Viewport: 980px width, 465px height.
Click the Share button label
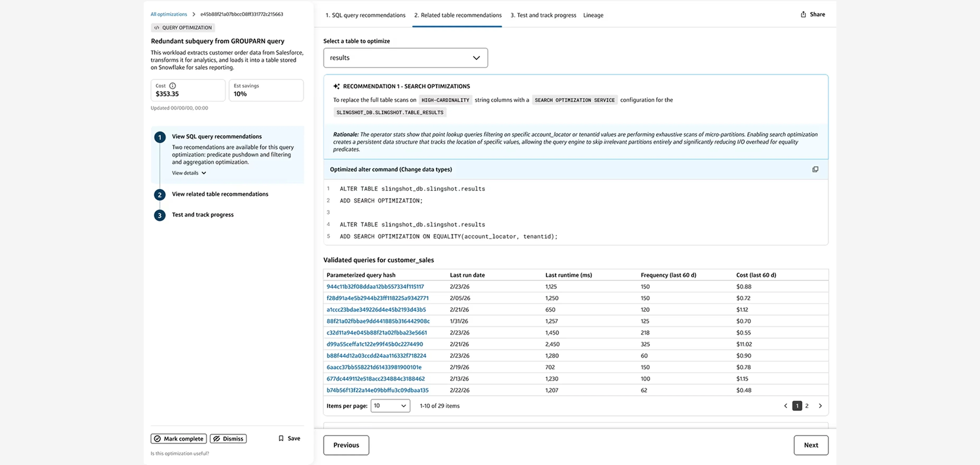817,14
